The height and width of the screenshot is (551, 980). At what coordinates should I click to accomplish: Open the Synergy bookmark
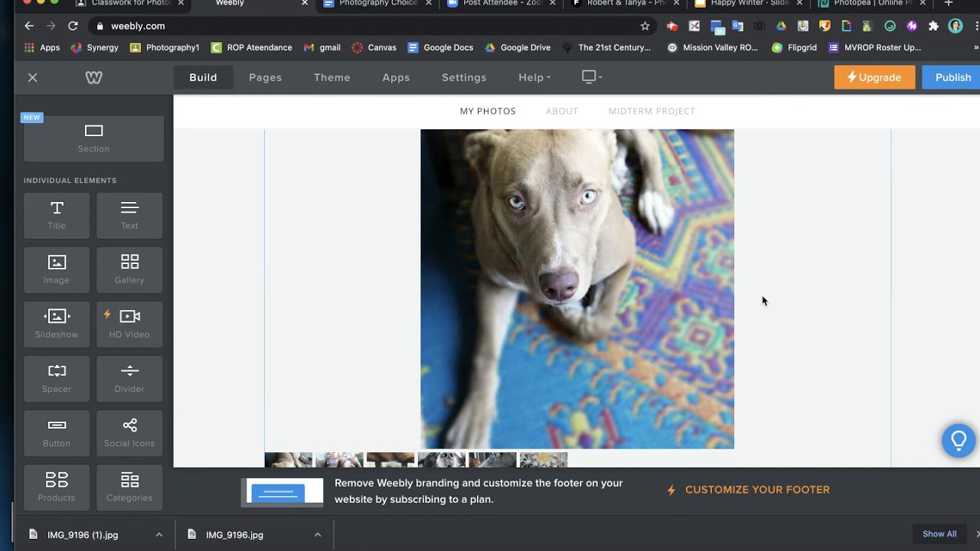[94, 47]
